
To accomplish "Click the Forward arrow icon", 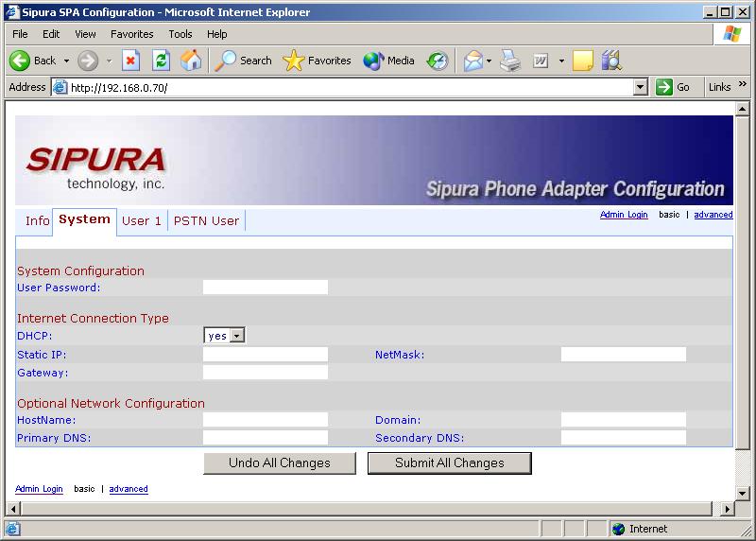I will click(88, 61).
